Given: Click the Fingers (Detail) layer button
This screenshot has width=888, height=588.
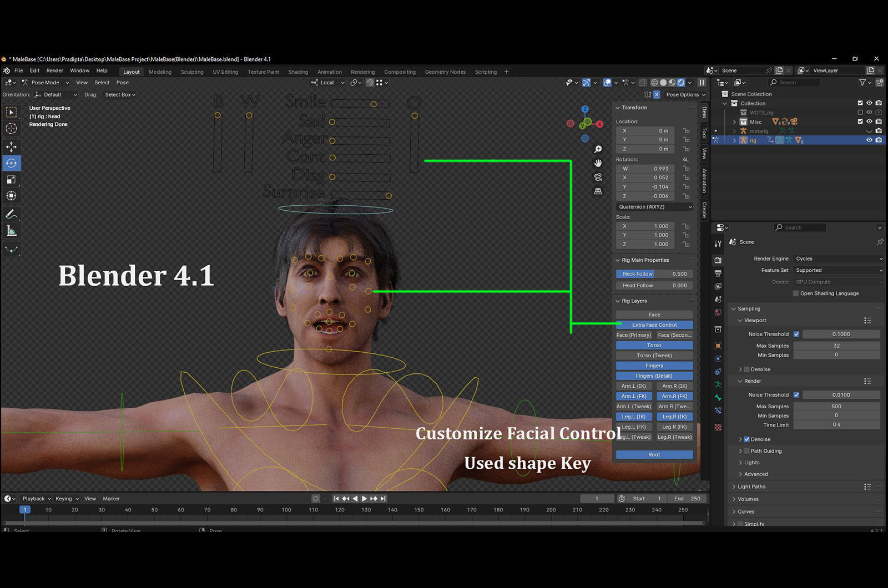Looking at the screenshot, I should (654, 376).
